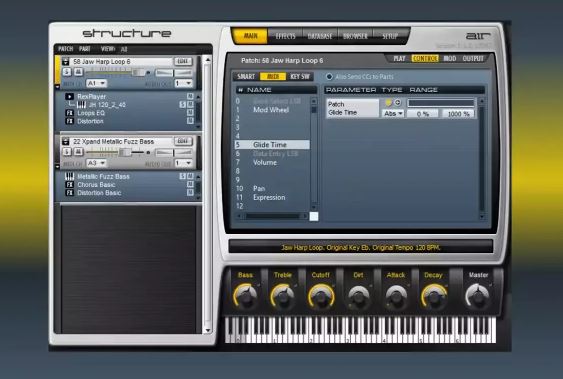
Task: Open the A3 MIDI channel dropdown
Action: 96,163
